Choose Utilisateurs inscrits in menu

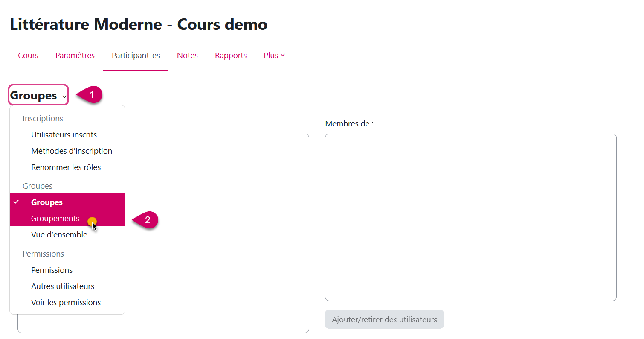tap(64, 135)
